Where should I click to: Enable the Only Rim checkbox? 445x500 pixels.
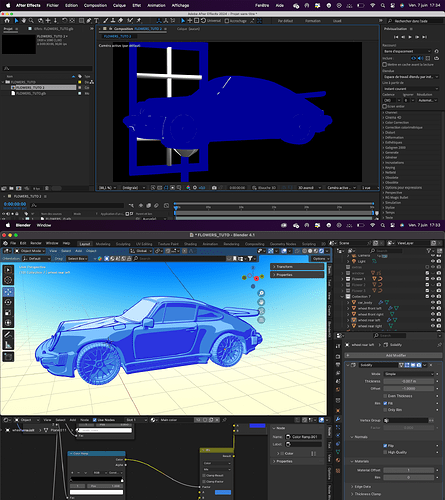pyautogui.click(x=385, y=410)
